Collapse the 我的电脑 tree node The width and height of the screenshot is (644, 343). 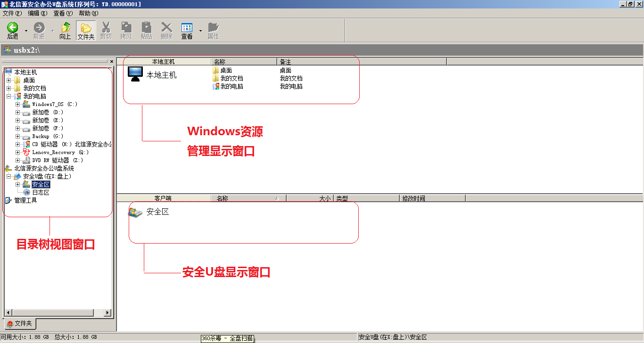[x=8, y=96]
